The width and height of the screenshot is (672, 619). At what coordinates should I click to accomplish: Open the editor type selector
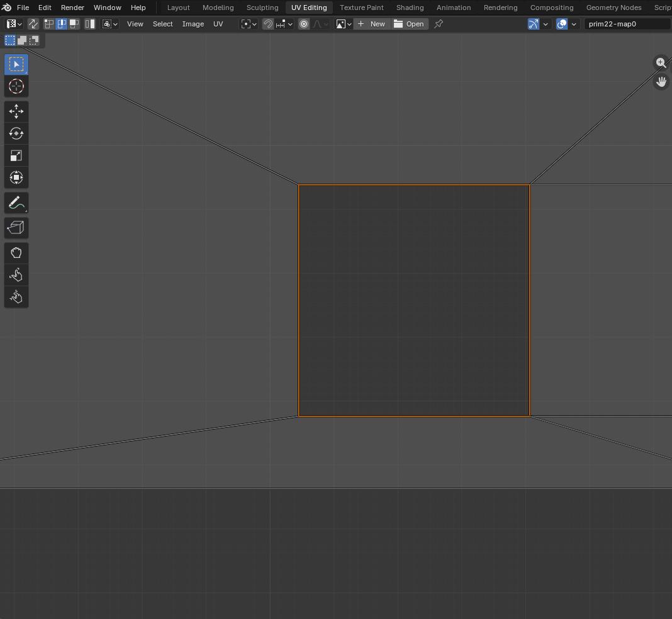click(14, 24)
